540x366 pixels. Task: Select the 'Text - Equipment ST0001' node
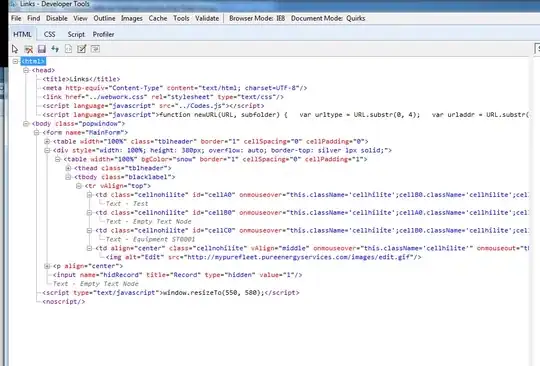point(150,239)
